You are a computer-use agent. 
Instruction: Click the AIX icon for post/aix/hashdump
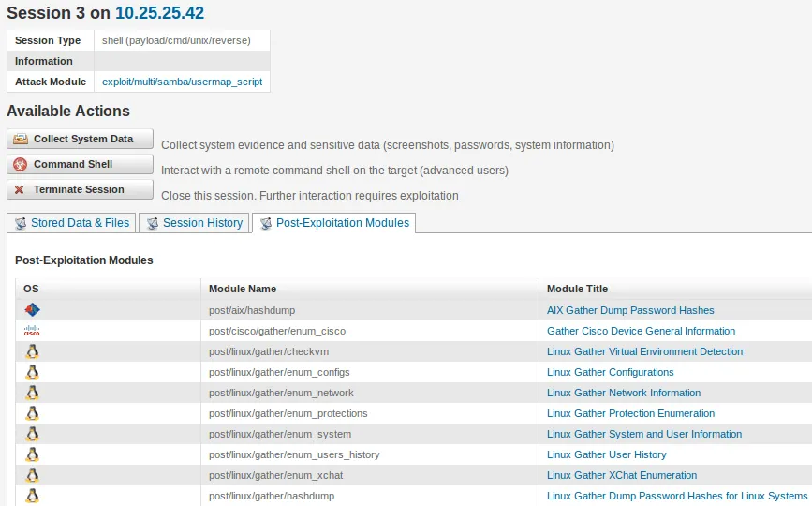pyautogui.click(x=32, y=310)
